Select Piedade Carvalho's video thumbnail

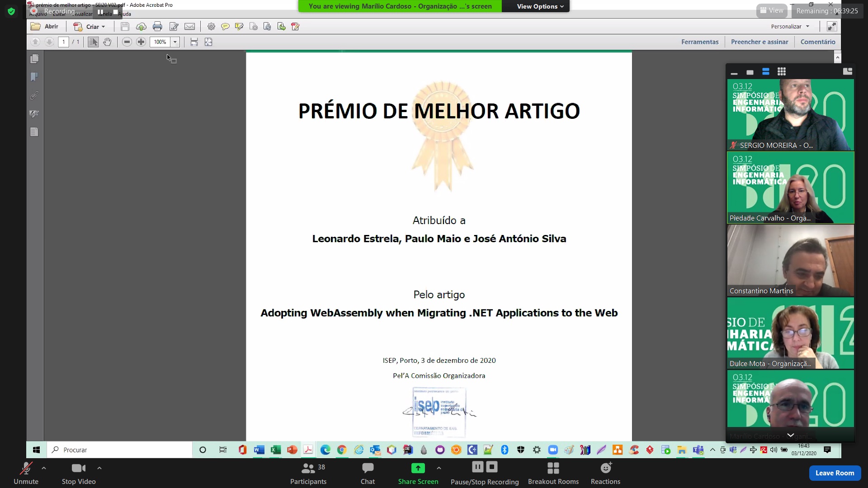[790, 188]
